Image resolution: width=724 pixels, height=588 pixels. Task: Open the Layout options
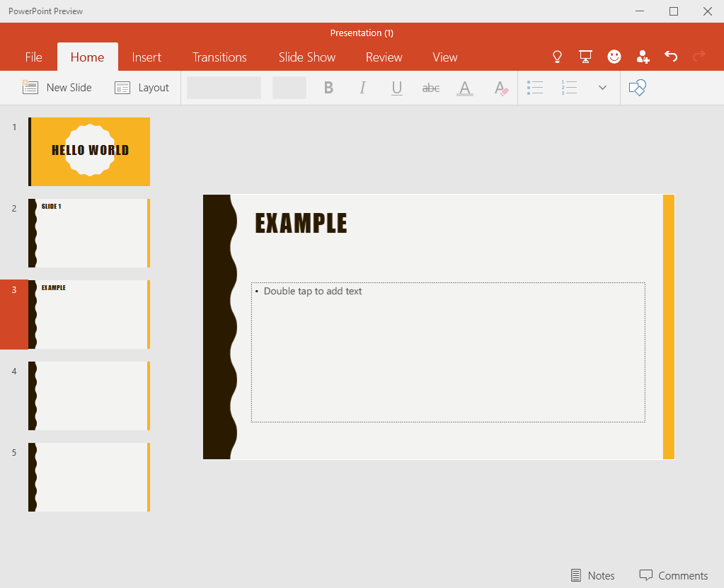click(x=142, y=88)
